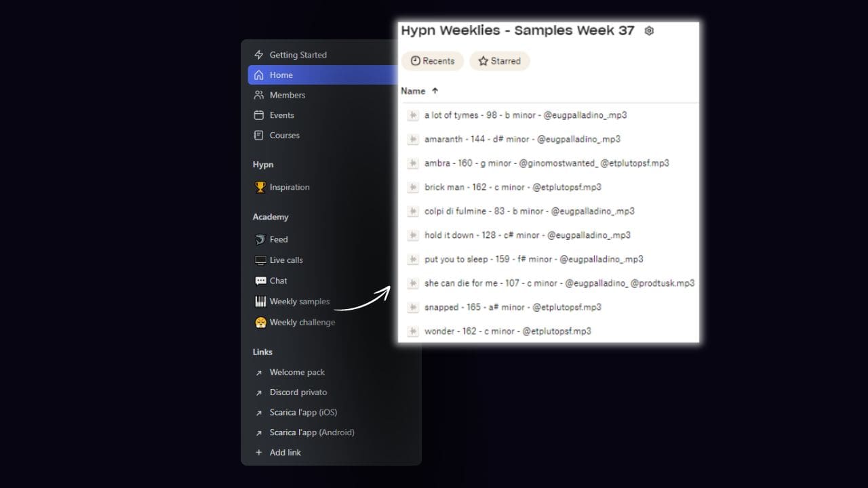Open the Discord privato link

(x=298, y=392)
